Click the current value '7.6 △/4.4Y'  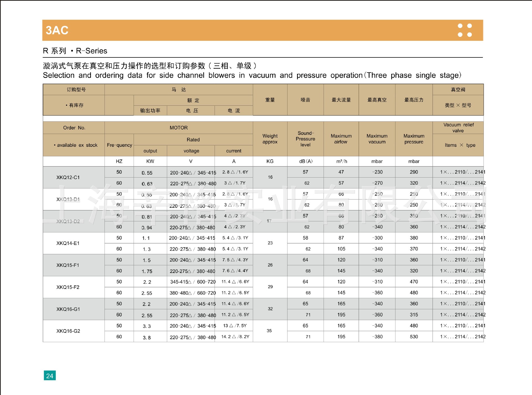(235, 270)
